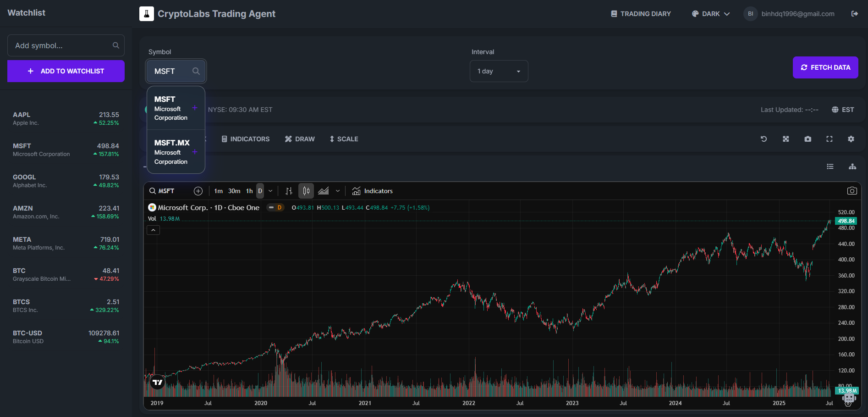Click the Watchlist heading
This screenshot has height=417, width=868.
point(26,13)
